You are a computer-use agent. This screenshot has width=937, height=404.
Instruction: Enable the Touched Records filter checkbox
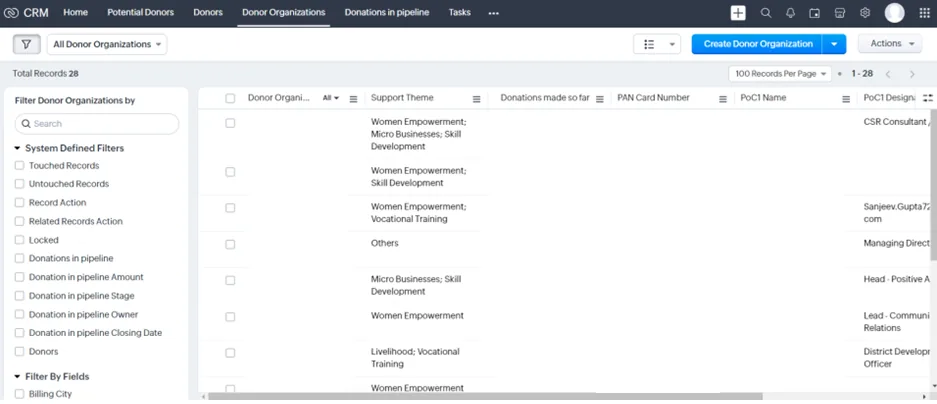point(20,166)
